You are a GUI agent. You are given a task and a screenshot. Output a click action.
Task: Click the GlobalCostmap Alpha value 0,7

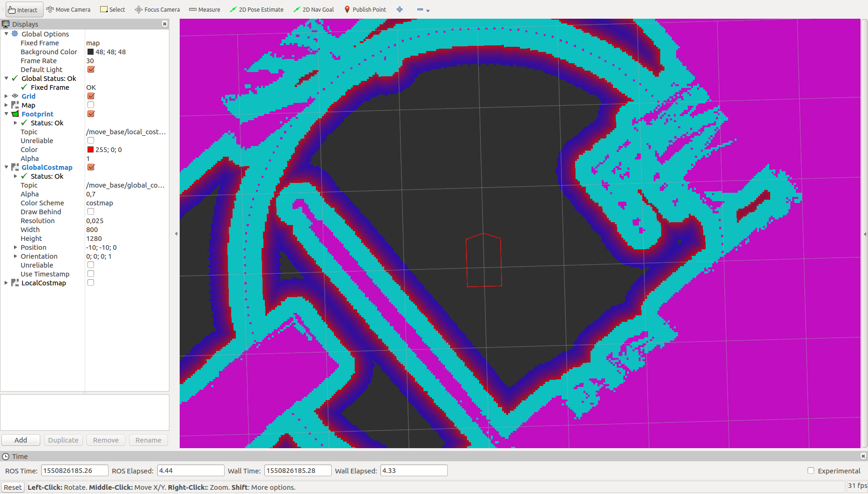point(91,194)
